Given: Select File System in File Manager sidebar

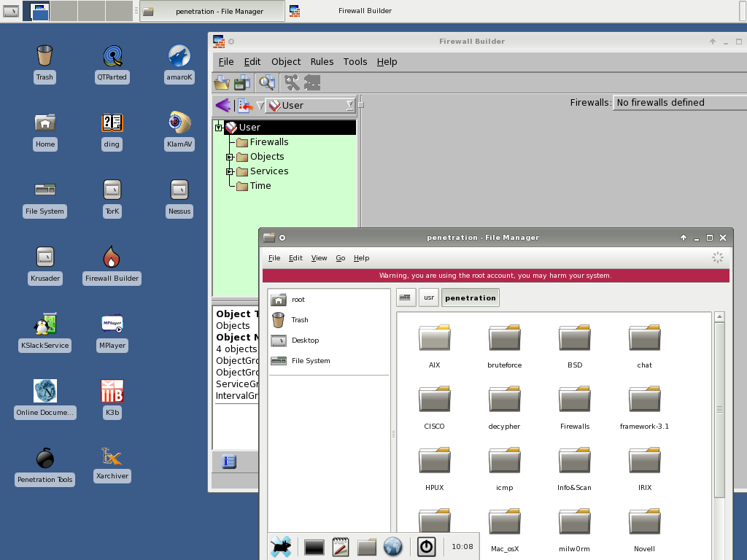Looking at the screenshot, I should (x=329, y=361).
